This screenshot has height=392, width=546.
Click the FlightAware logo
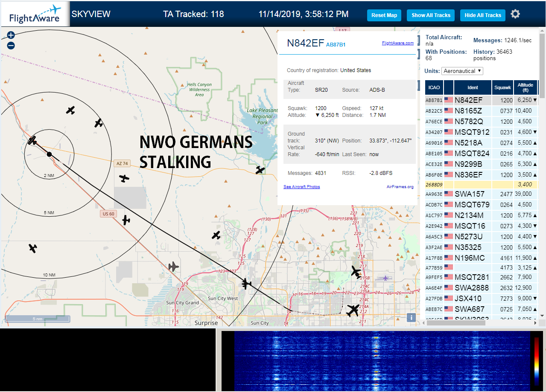35,14
